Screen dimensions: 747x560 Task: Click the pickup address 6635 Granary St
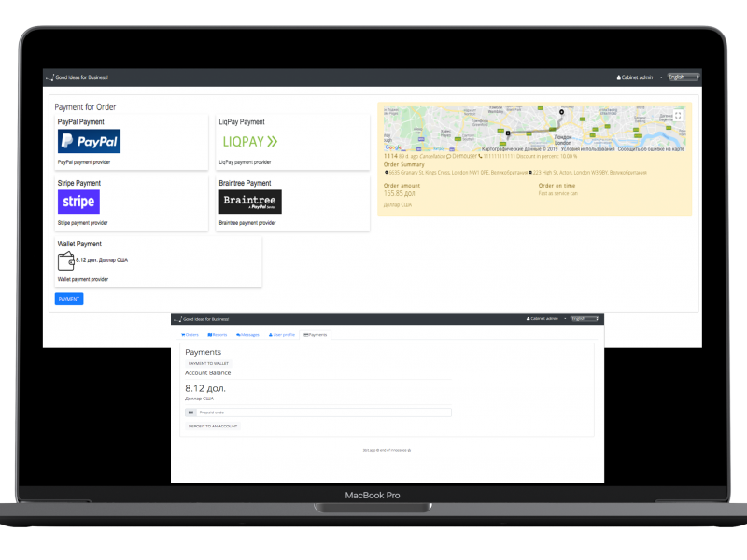coord(458,173)
